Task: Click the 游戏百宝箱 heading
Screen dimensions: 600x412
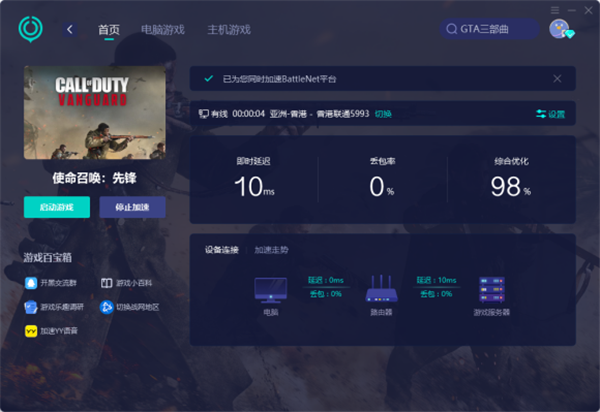Action: point(47,257)
